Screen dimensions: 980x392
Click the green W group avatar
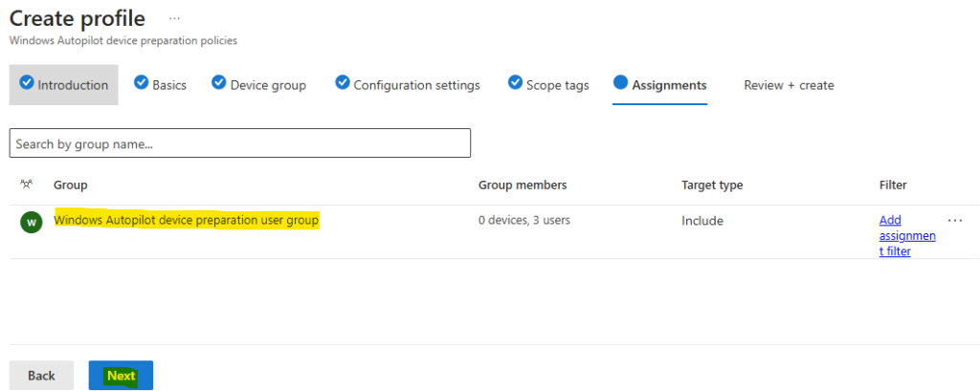click(31, 222)
